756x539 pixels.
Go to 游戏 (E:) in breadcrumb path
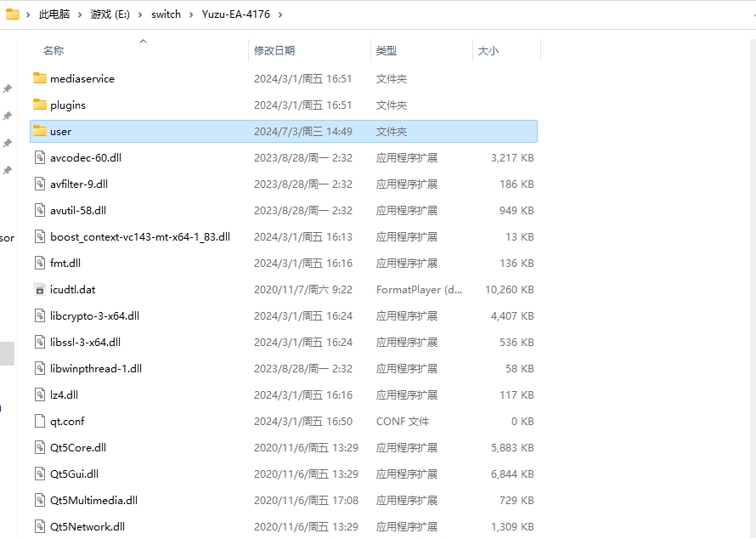point(110,14)
